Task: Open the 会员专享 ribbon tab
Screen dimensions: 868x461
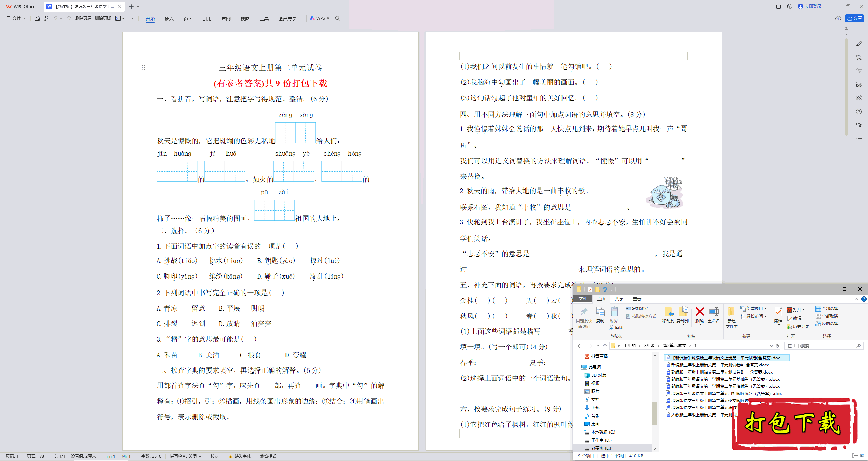Action: coord(287,19)
